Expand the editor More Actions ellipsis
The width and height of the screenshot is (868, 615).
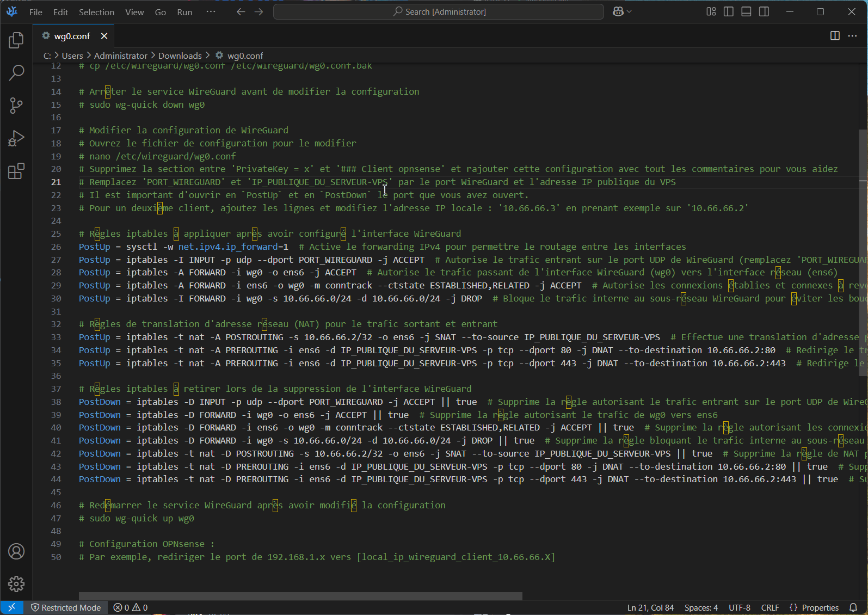(x=852, y=36)
